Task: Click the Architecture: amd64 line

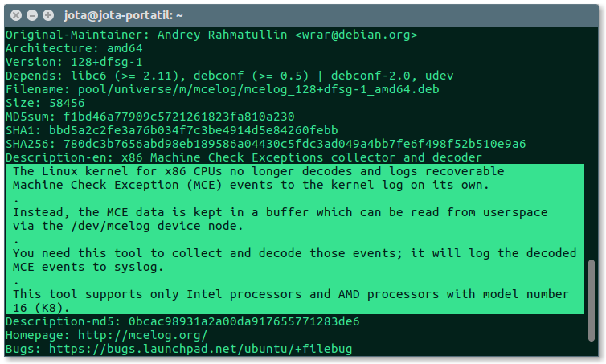Action: [x=74, y=48]
